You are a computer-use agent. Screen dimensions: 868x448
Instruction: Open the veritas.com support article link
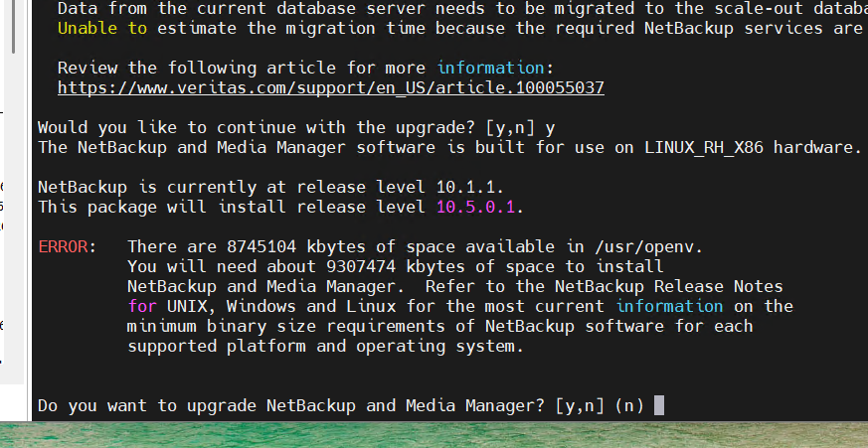point(330,88)
